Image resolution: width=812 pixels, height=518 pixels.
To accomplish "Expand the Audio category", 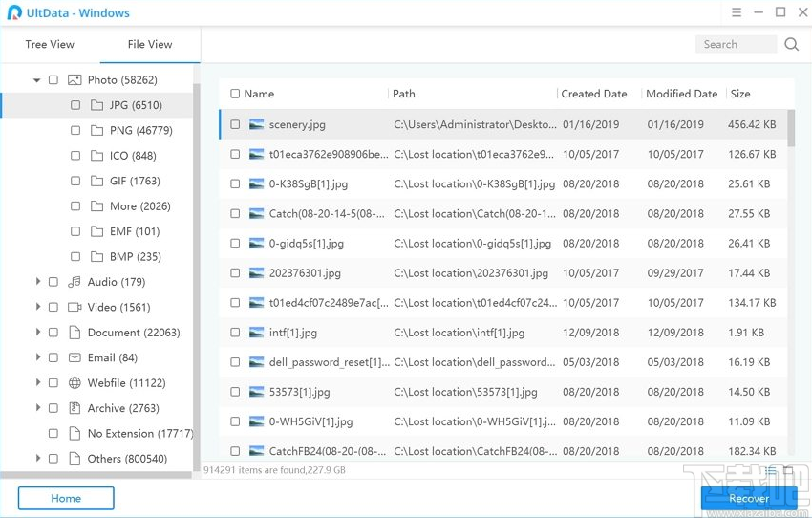I will tap(37, 281).
